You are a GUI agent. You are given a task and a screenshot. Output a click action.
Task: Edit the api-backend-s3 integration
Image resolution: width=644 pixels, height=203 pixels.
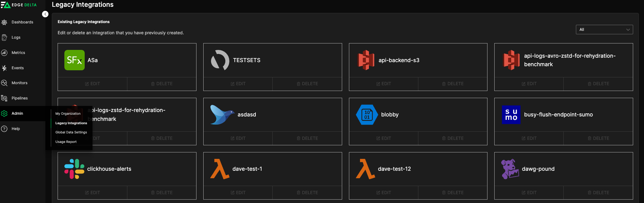pyautogui.click(x=383, y=84)
